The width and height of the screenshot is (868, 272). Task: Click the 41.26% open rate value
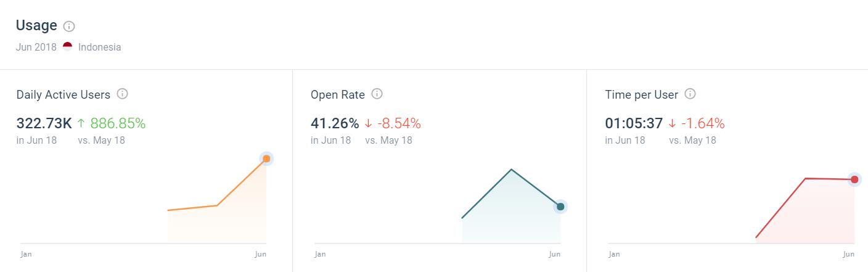pos(335,123)
